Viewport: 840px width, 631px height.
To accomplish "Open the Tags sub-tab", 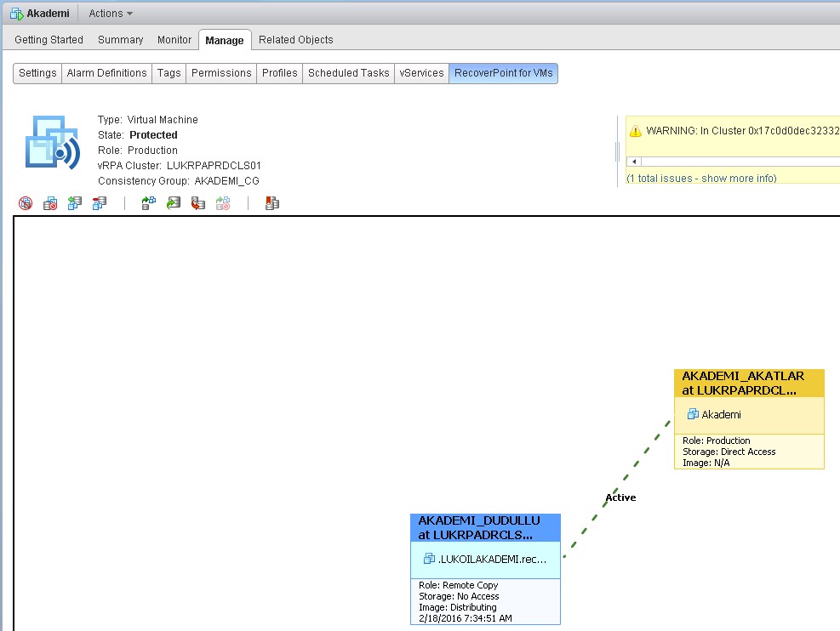I will pyautogui.click(x=169, y=73).
